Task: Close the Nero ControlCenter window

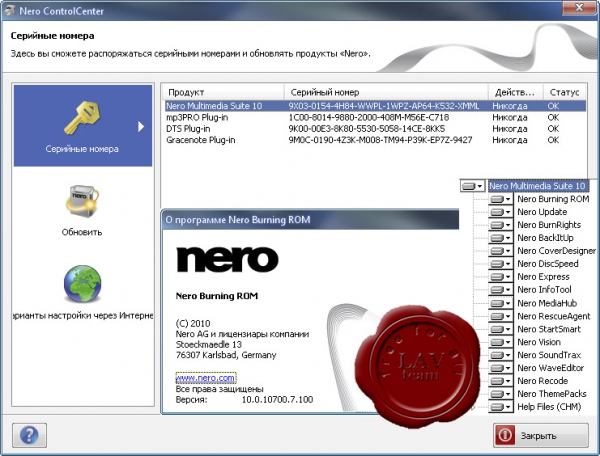Action: pyautogui.click(x=579, y=8)
